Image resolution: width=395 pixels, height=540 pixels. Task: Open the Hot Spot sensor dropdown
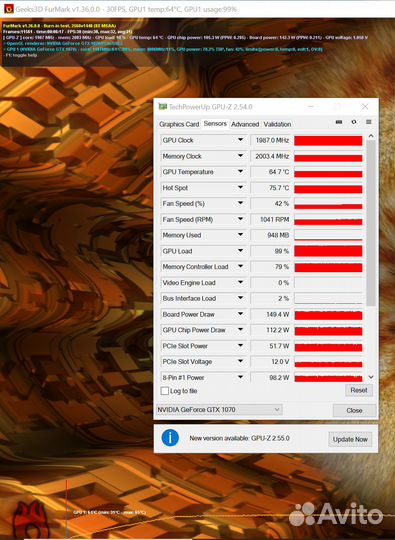[x=240, y=188]
